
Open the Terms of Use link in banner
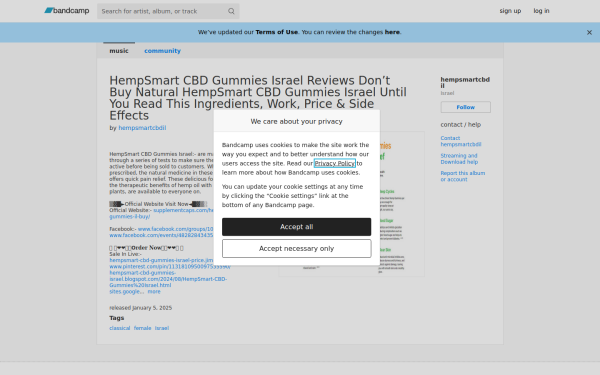pos(277,32)
